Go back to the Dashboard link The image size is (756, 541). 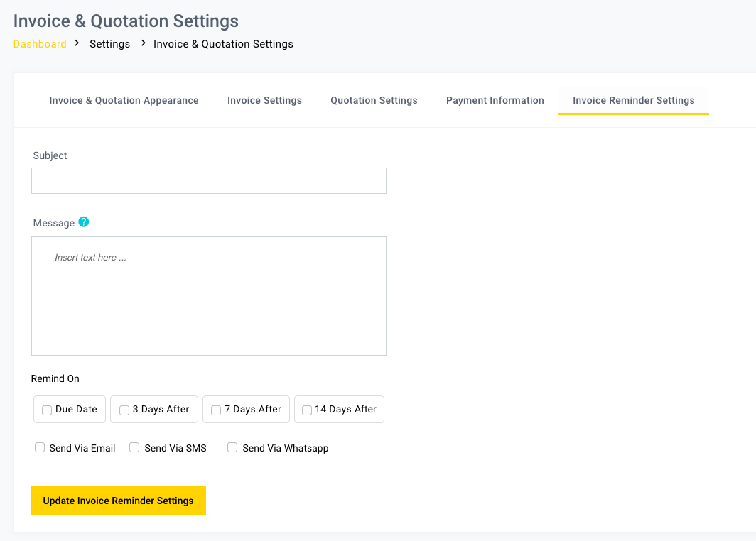pyautogui.click(x=40, y=43)
